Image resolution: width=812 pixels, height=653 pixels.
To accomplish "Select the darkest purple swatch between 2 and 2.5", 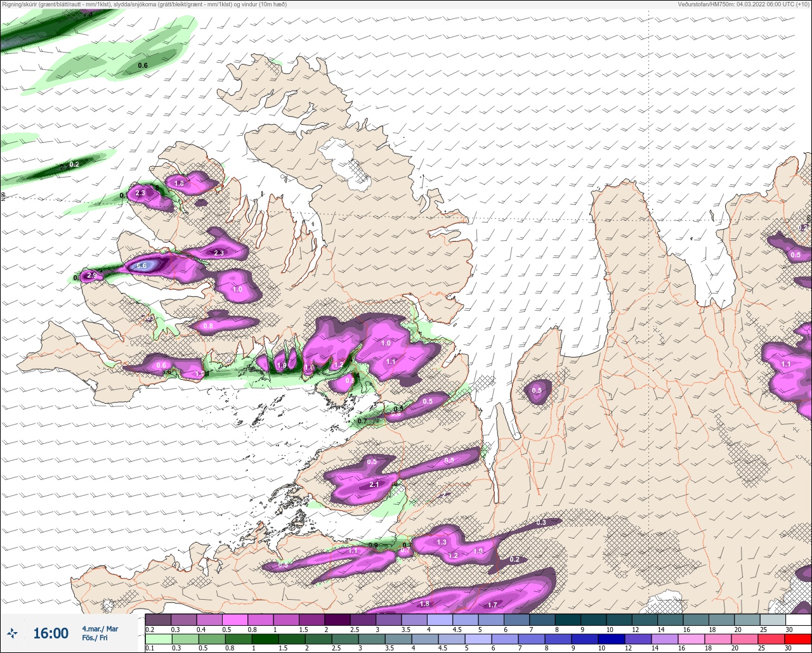I will pos(337,619).
